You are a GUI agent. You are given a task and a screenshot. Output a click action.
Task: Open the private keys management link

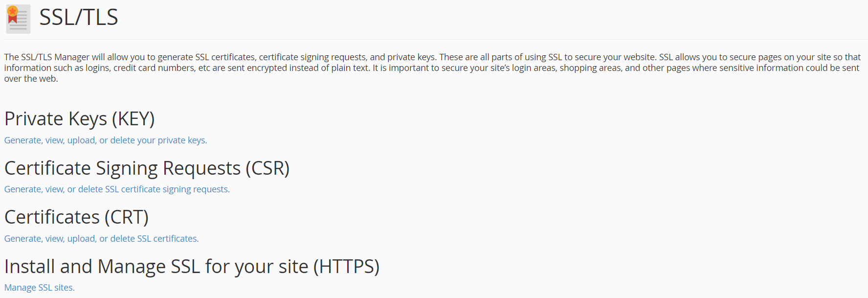tap(105, 140)
